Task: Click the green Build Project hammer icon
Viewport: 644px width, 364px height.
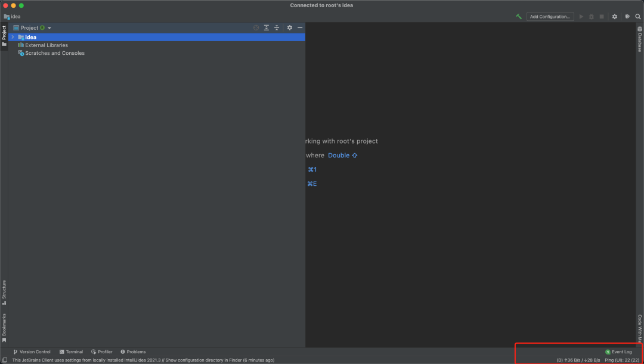Action: click(x=519, y=17)
